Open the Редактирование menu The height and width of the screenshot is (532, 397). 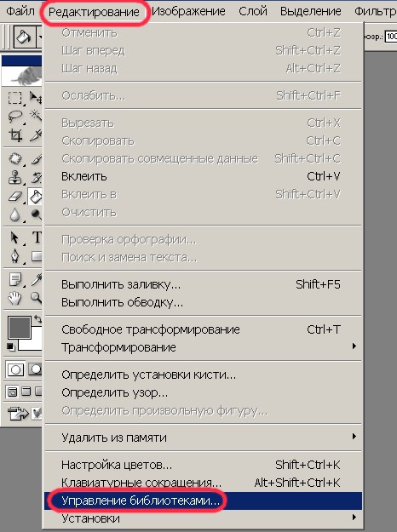(94, 12)
